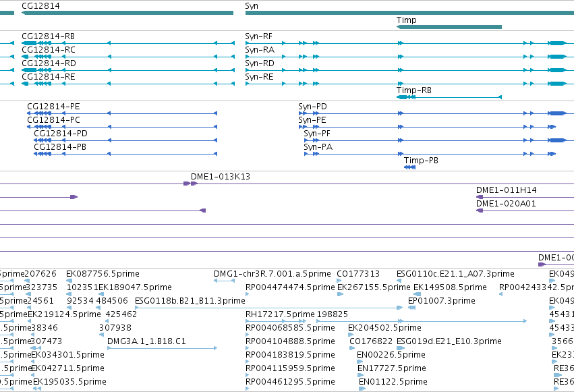Click transcript label Syn-RA
The image size is (574, 392).
click(x=260, y=50)
